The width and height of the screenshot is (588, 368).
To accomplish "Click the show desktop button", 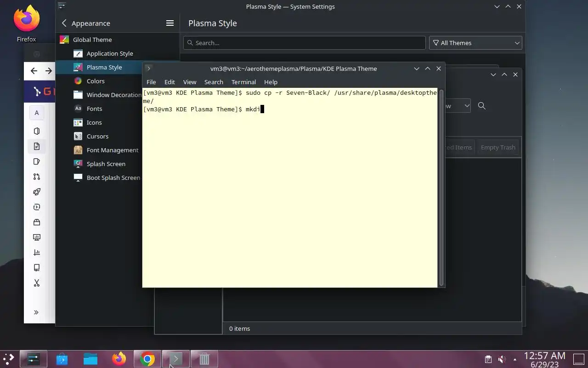I will [579, 359].
